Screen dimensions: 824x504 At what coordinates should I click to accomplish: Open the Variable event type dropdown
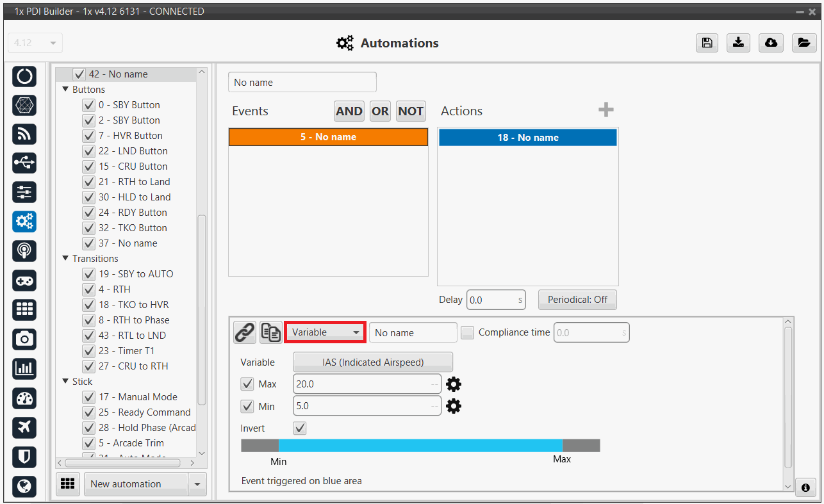click(325, 332)
